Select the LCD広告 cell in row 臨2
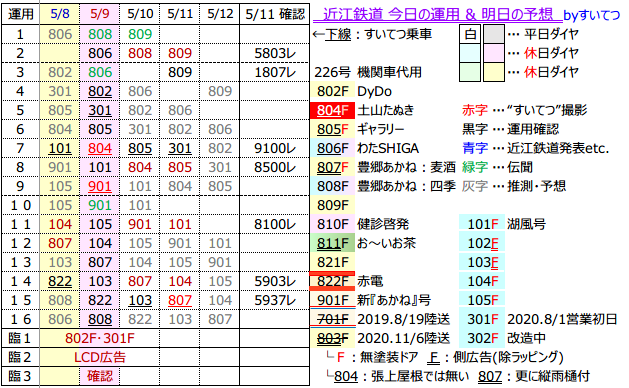This screenshot has width=629, height=388. pos(99,357)
